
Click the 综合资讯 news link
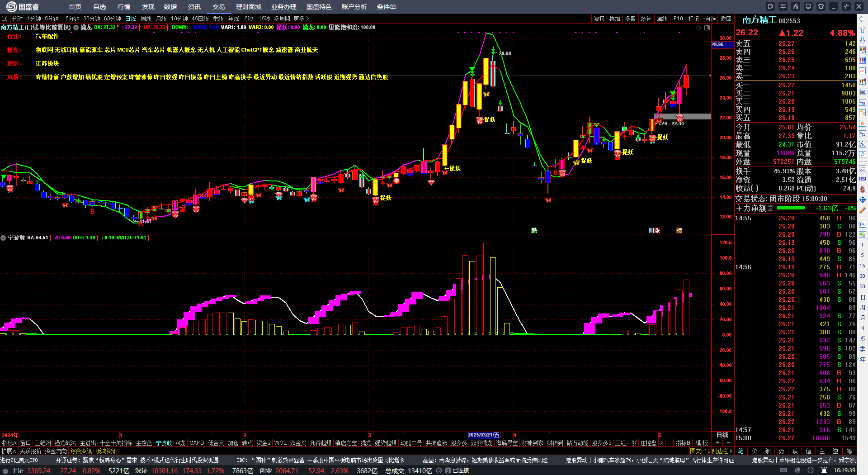[81, 451]
